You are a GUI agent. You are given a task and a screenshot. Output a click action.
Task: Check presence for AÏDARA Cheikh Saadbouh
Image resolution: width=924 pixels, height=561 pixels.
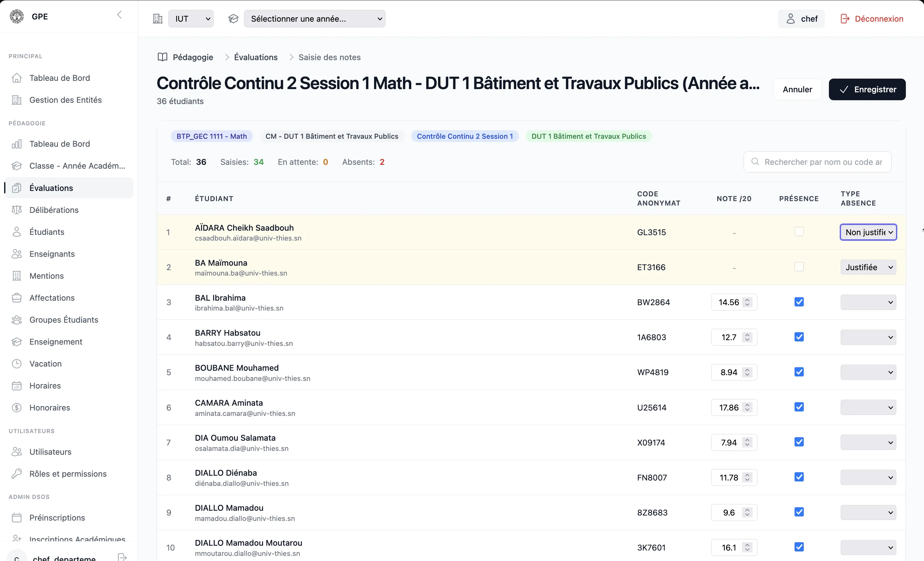(799, 232)
